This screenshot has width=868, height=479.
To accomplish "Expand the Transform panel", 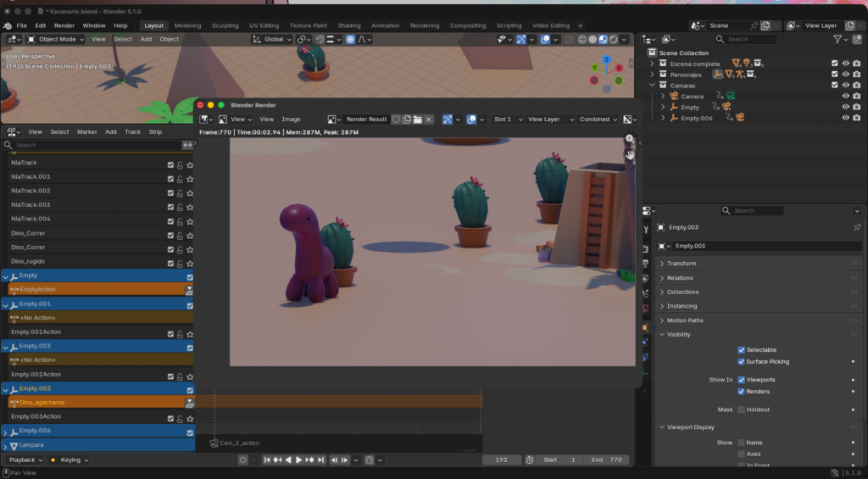I will [x=682, y=264].
